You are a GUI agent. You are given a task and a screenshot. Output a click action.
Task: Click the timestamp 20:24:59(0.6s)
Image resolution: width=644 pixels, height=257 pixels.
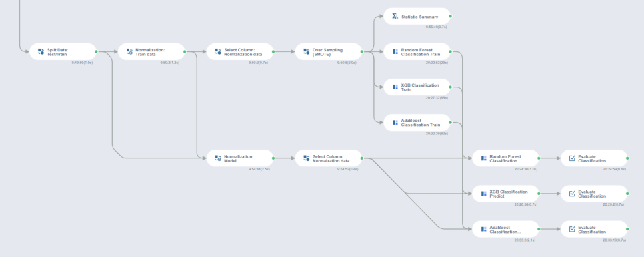tap(615, 169)
